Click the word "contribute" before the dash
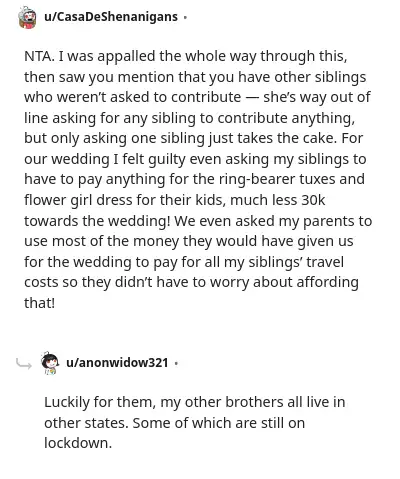The width and height of the screenshot is (400, 479). pos(206,97)
